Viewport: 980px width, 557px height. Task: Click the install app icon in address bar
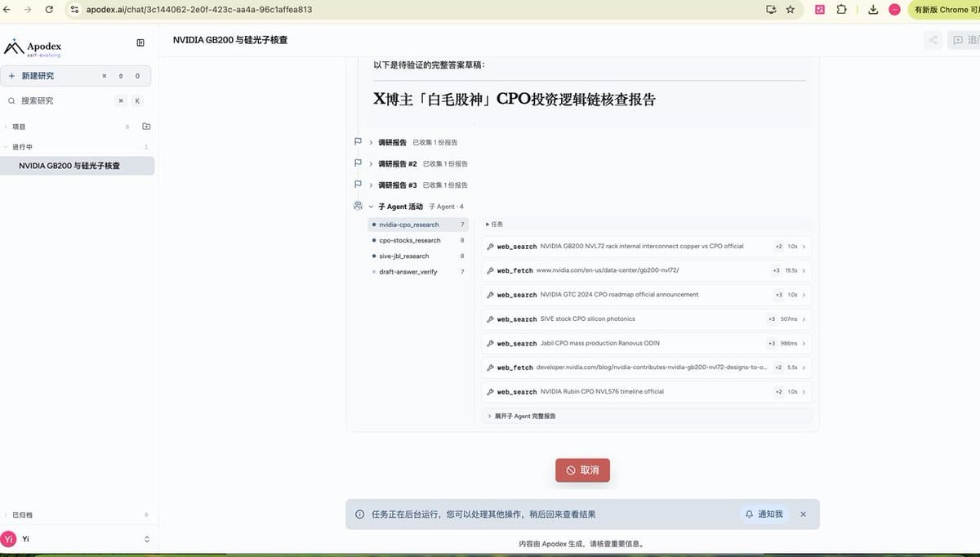click(771, 10)
